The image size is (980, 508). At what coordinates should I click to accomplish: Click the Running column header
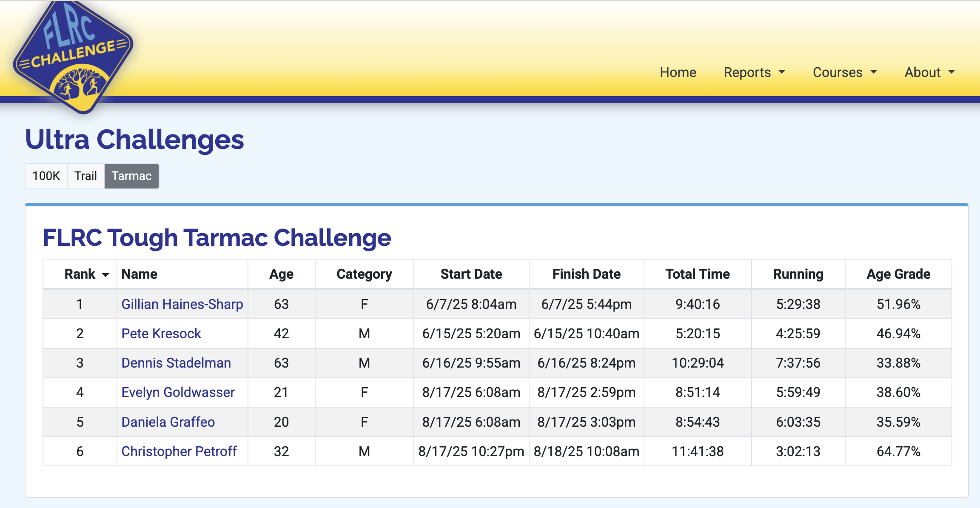pyautogui.click(x=798, y=274)
